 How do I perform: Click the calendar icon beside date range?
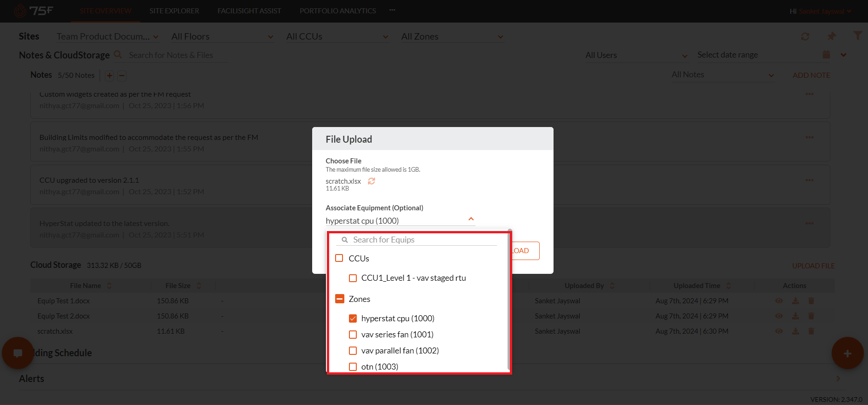click(826, 54)
